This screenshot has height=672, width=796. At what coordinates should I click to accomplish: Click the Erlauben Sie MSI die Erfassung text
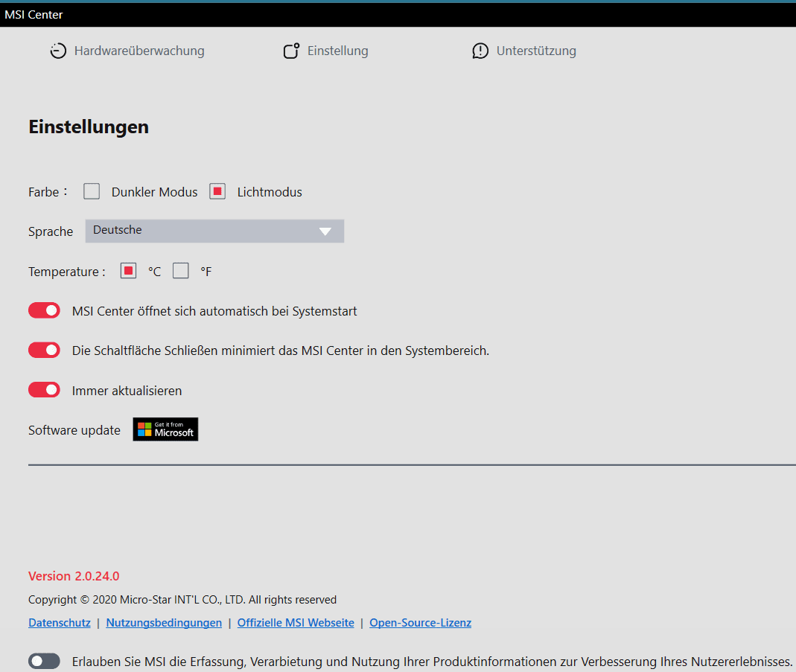433,662
